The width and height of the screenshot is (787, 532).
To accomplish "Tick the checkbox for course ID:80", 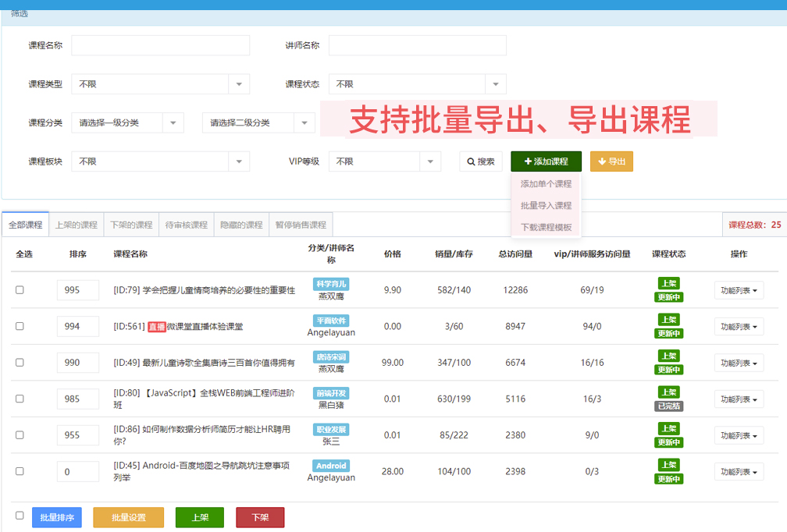I will [x=20, y=399].
